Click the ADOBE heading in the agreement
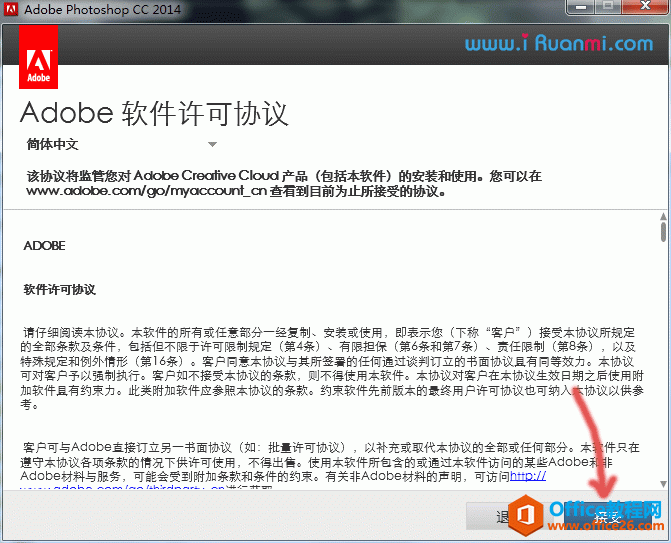Screen dimensions: 671x543 [x=45, y=245]
